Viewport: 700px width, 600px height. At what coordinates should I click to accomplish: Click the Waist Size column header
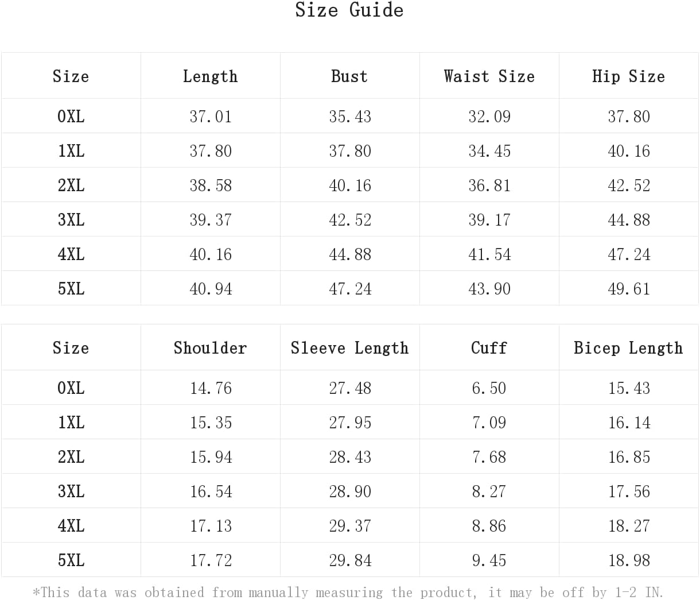[489, 76]
